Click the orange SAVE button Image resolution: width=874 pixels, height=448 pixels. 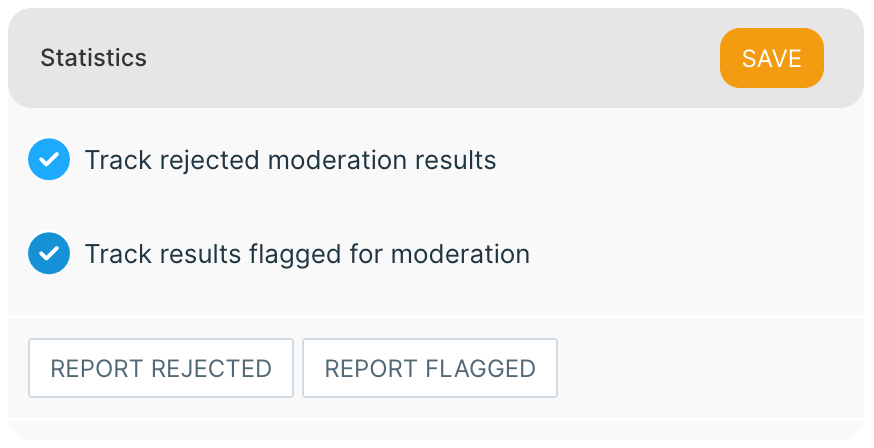(x=771, y=58)
